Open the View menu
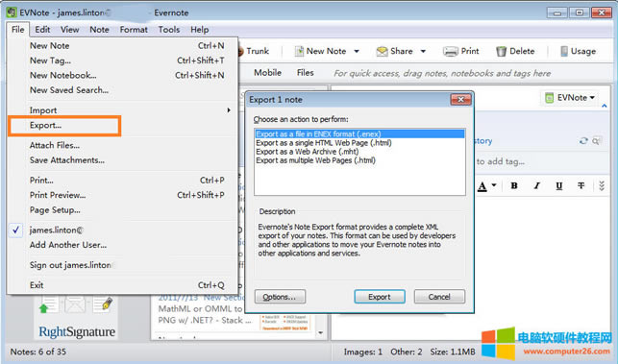Screen dimensions: 618x364 tap(70, 30)
